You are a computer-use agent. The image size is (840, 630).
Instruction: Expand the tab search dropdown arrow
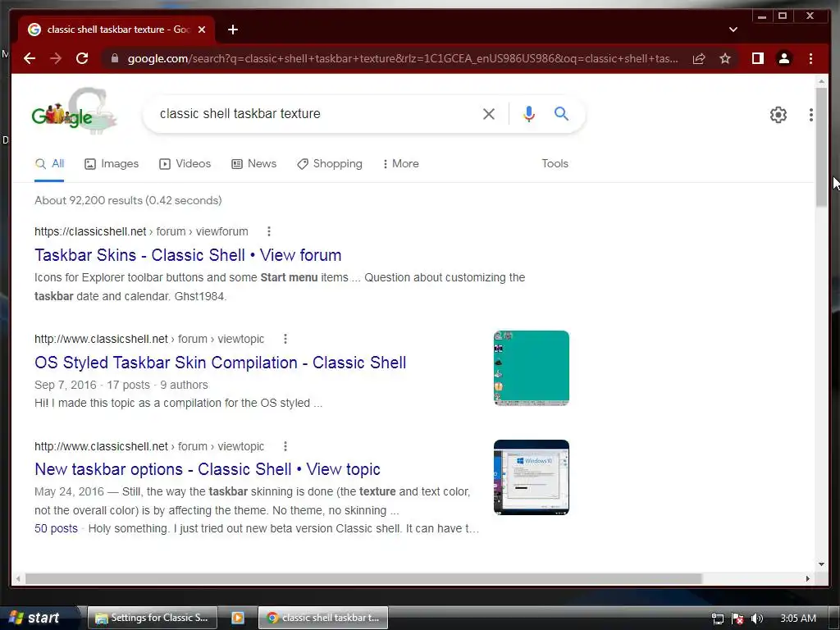pos(733,30)
